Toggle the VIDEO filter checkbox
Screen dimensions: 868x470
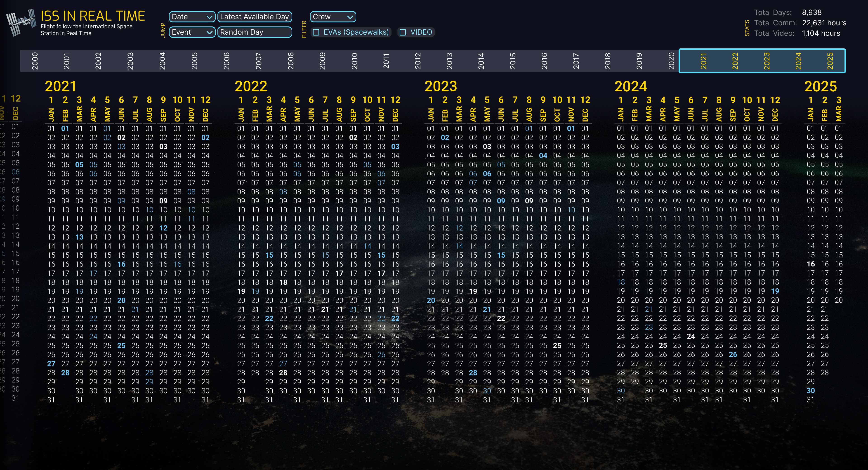click(x=403, y=32)
